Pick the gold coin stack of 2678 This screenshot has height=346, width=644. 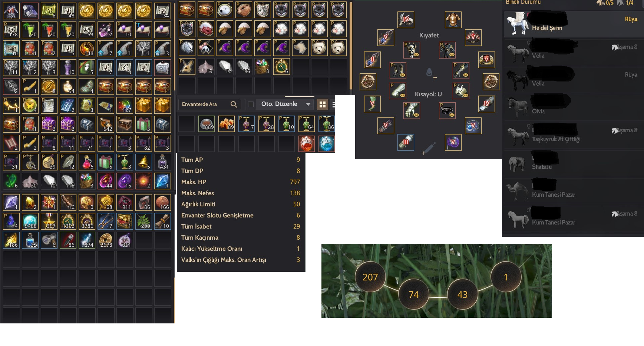click(x=106, y=240)
